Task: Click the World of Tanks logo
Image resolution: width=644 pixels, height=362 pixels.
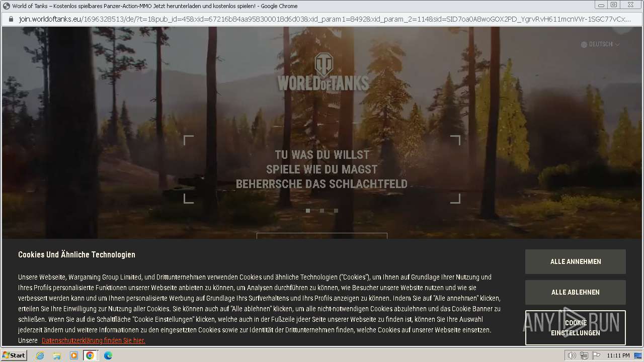Action: (323, 72)
